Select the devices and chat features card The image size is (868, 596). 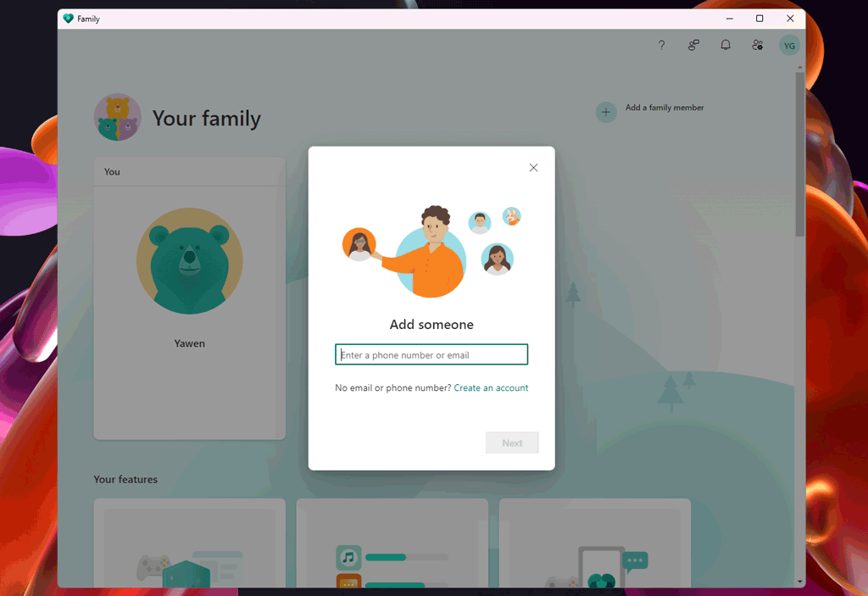[x=594, y=545]
